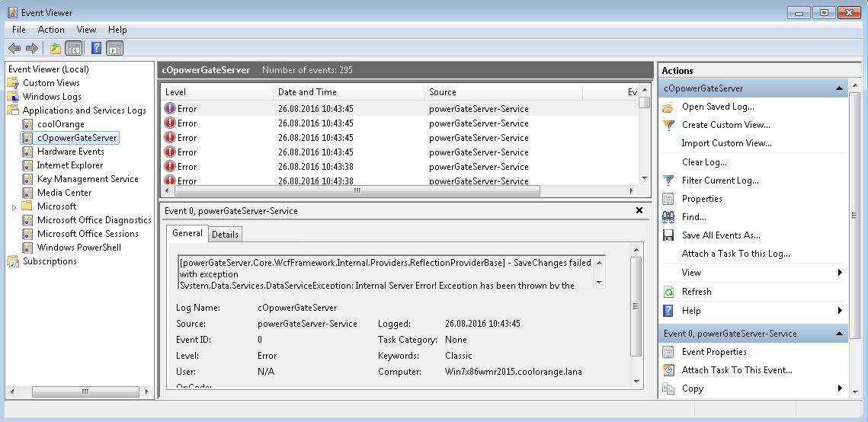Click the Create Custom View funnel icon
The width and height of the screenshot is (868, 422).
pyautogui.click(x=668, y=125)
